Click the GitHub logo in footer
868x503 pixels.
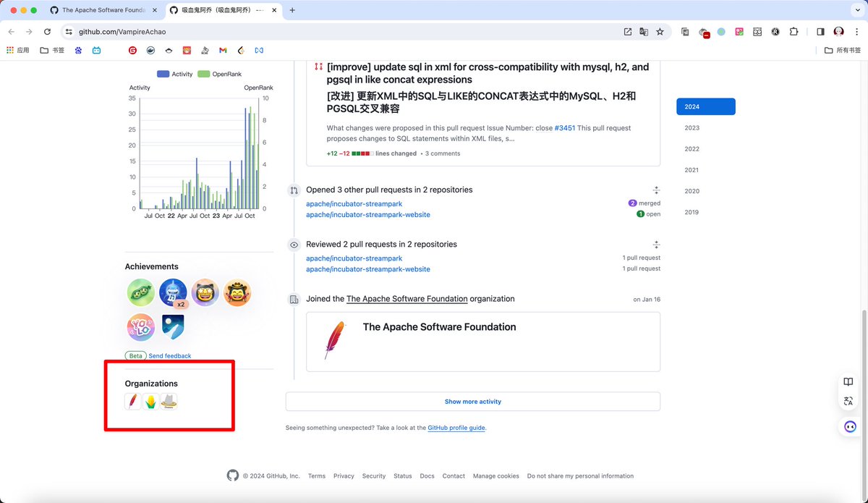[232, 475]
